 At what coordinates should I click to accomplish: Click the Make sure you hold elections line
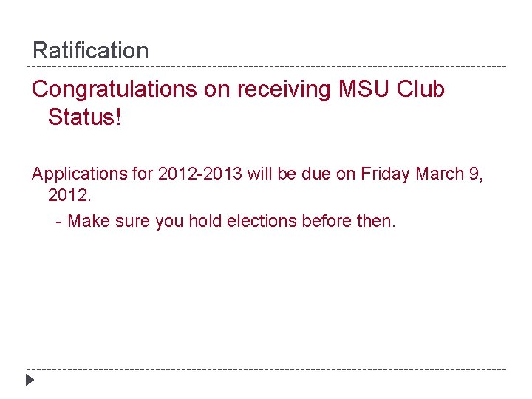click(x=231, y=221)
